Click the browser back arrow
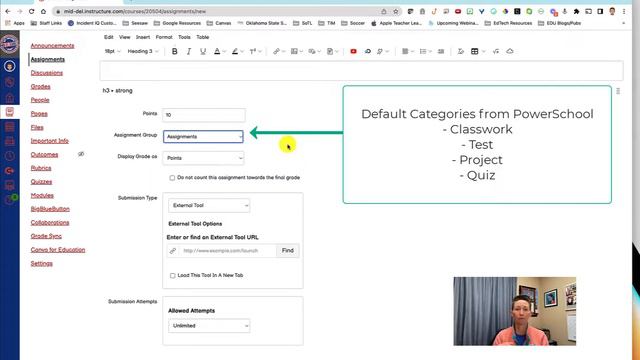Viewport: 640px width, 360px height. click(x=8, y=11)
